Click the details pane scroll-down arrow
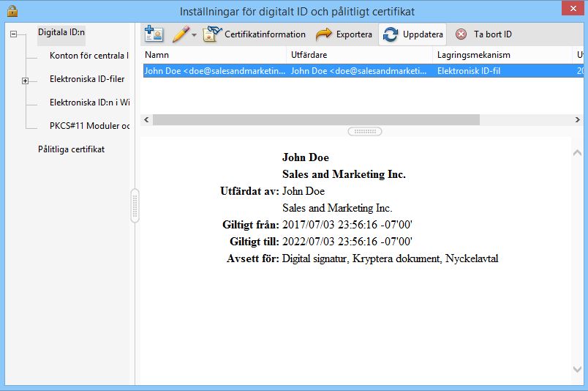This screenshot has width=588, height=391. pos(578,369)
